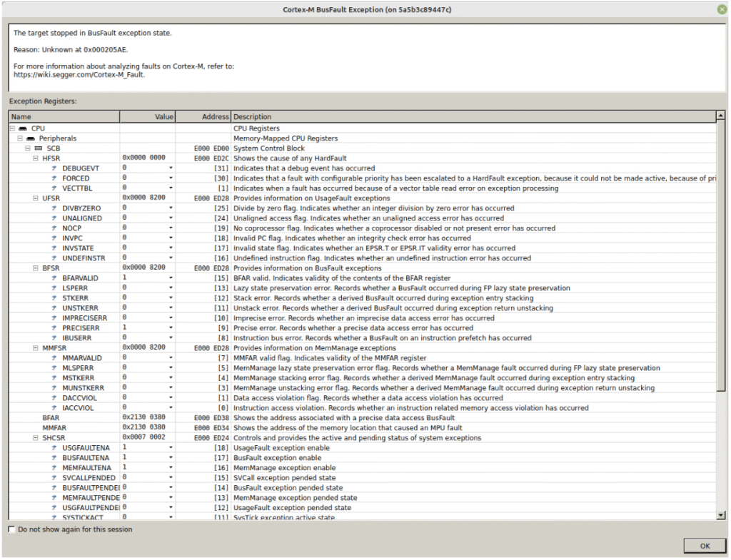
Task: Click the bitfield icon beside DACCVIOL
Action: click(54, 398)
